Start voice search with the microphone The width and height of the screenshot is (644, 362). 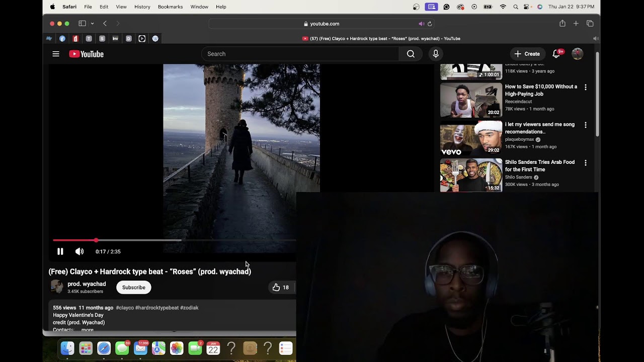point(436,54)
